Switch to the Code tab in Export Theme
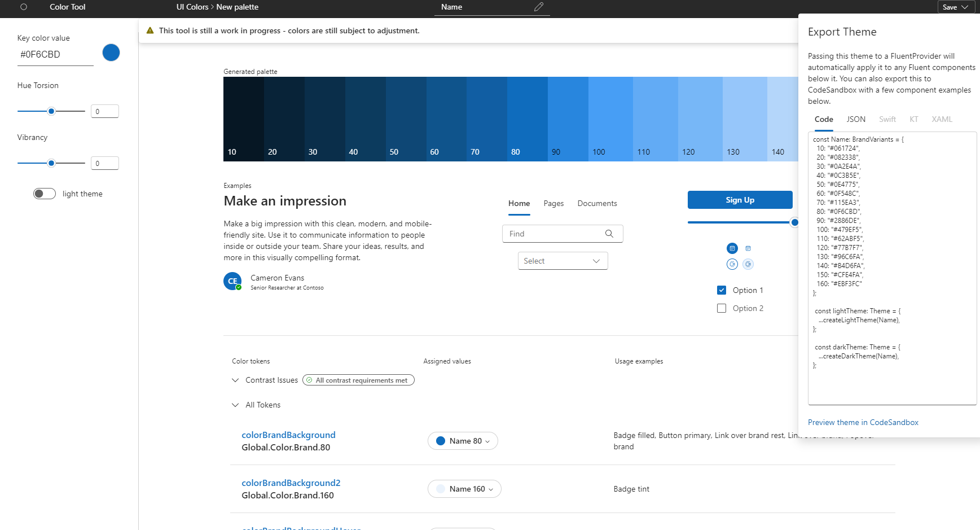 point(824,119)
